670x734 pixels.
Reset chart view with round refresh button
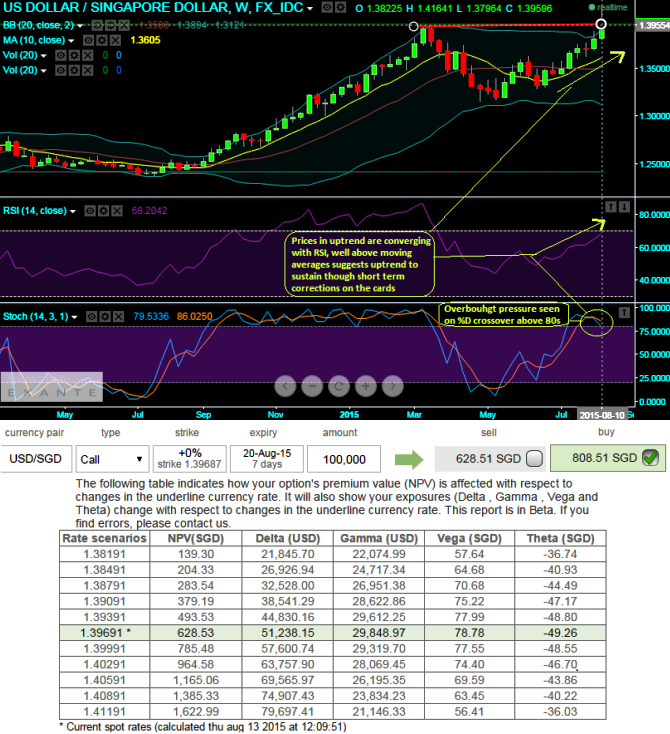click(339, 386)
